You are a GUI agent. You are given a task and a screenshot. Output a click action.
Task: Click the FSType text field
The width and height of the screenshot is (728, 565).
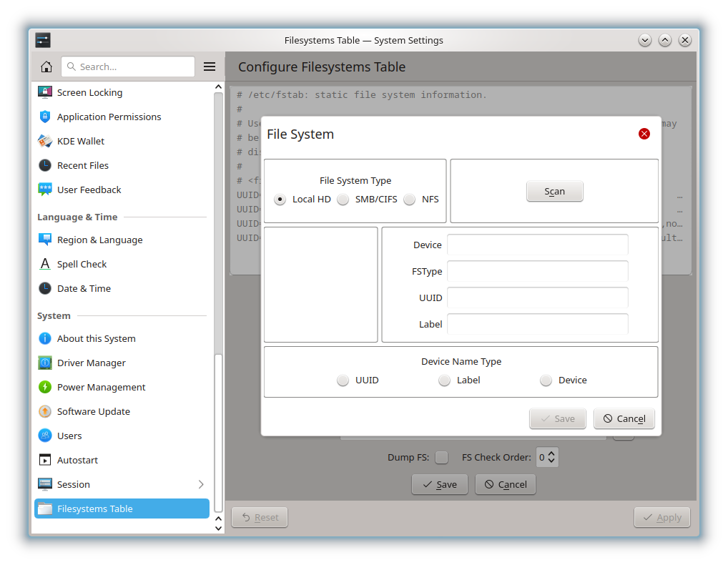click(538, 271)
